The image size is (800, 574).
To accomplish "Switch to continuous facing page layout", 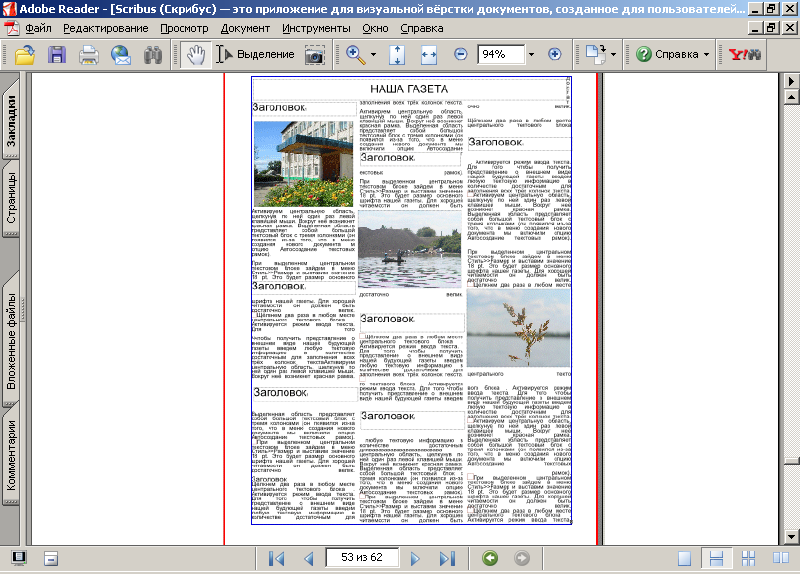I will 748,558.
